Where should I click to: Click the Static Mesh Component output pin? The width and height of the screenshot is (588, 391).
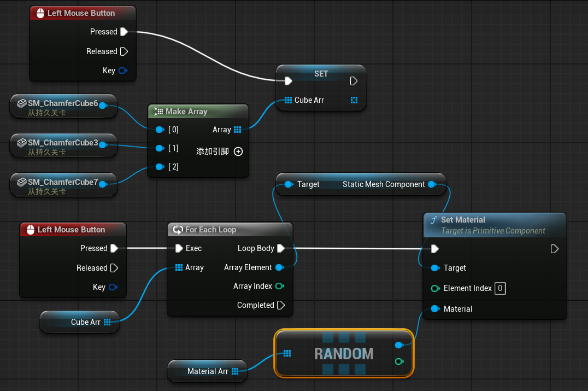432,184
